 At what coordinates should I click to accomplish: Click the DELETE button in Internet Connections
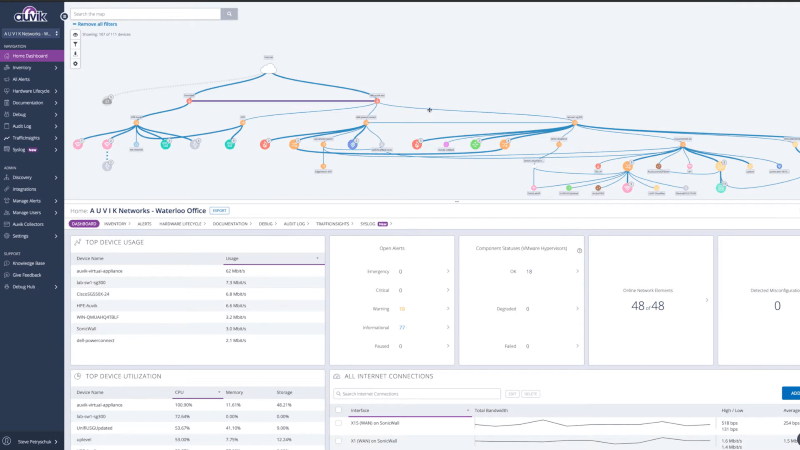(x=531, y=394)
